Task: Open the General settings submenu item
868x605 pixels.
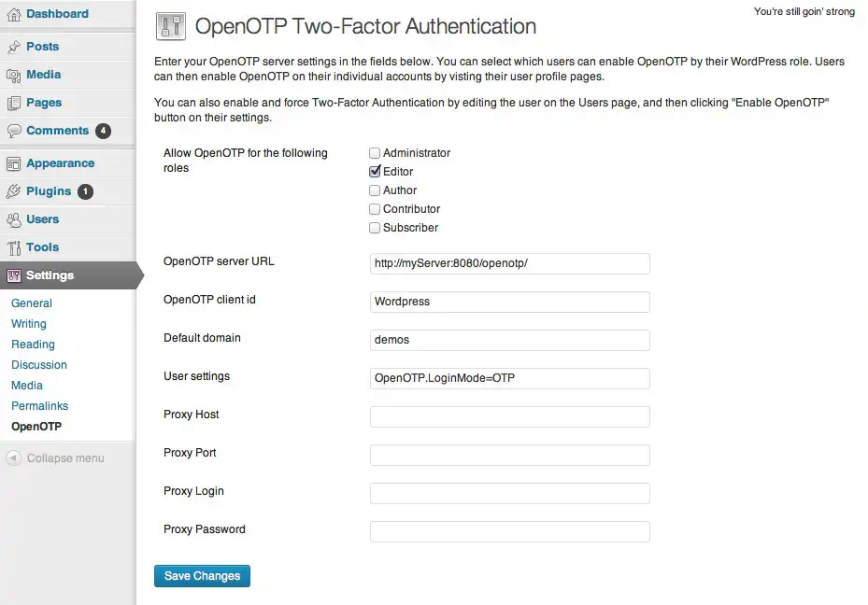Action: pyautogui.click(x=32, y=303)
